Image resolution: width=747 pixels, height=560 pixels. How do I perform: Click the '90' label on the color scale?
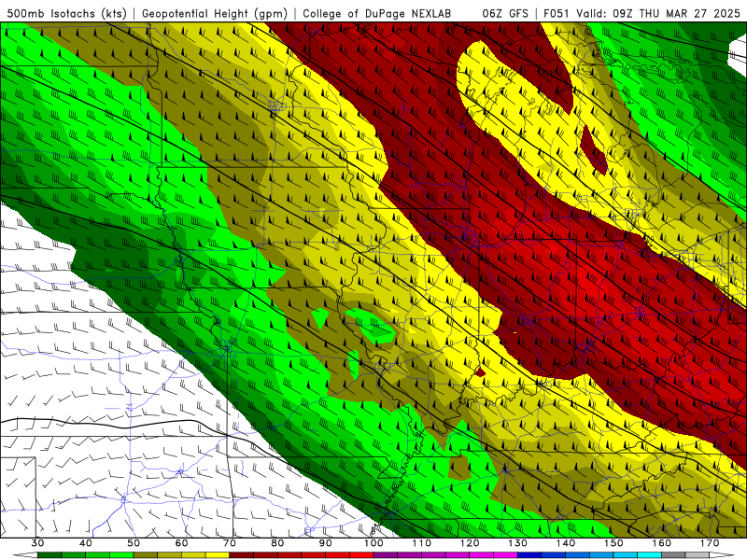[326, 543]
